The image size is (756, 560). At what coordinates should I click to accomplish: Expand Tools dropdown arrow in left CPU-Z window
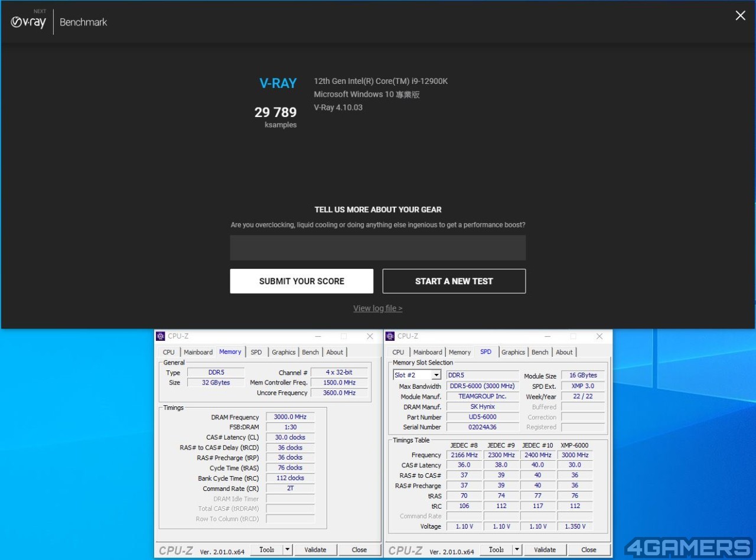(x=288, y=549)
